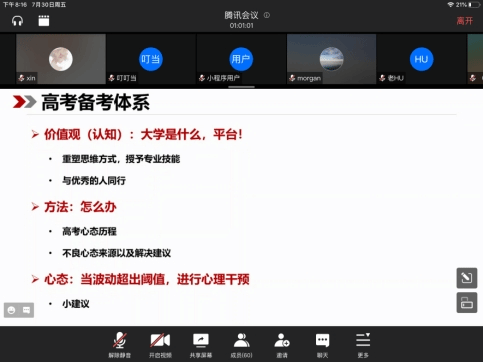
Task: Select morgan's participant tile
Action: pyautogui.click(x=331, y=59)
